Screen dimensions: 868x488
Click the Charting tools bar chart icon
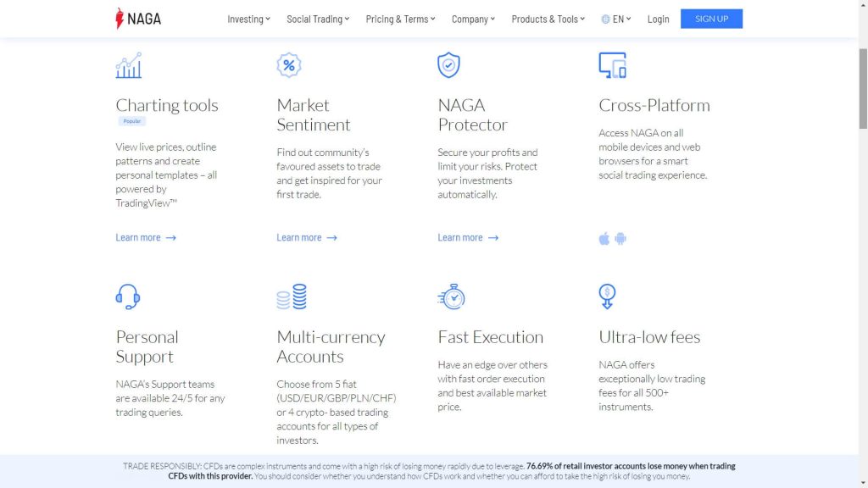click(x=128, y=64)
